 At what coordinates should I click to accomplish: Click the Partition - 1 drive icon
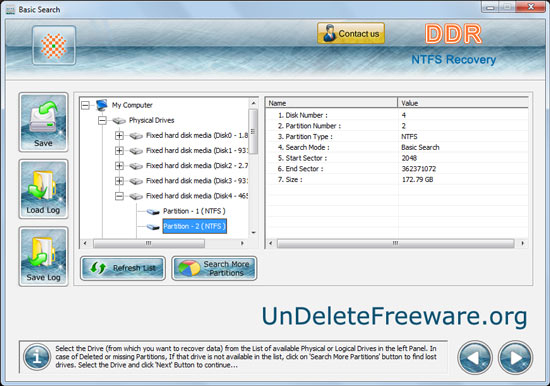(153, 212)
